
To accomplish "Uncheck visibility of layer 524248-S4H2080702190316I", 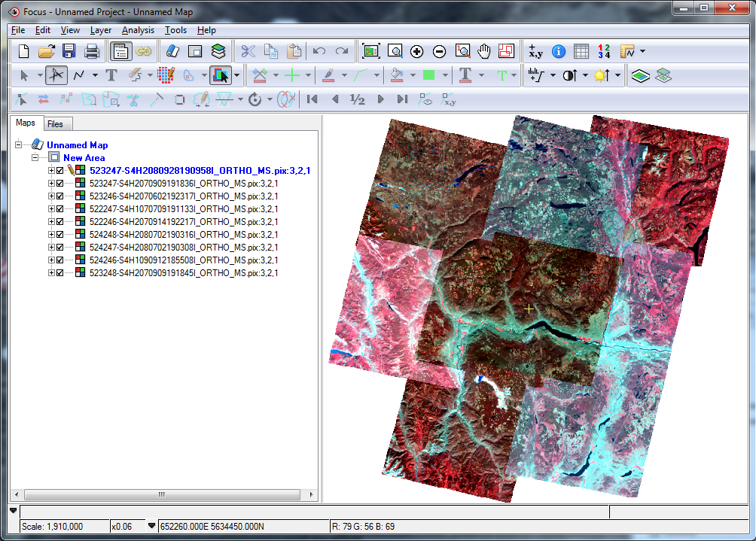I will click(59, 235).
